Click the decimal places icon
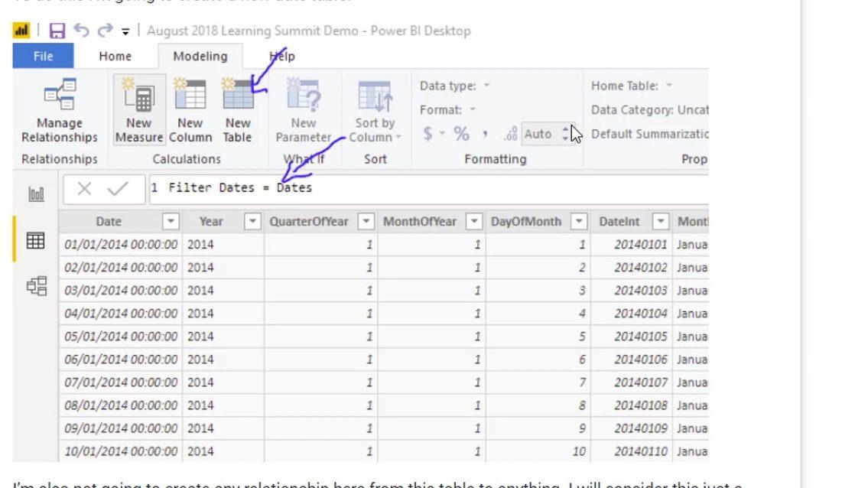This screenshot has width=868, height=488. (x=510, y=134)
